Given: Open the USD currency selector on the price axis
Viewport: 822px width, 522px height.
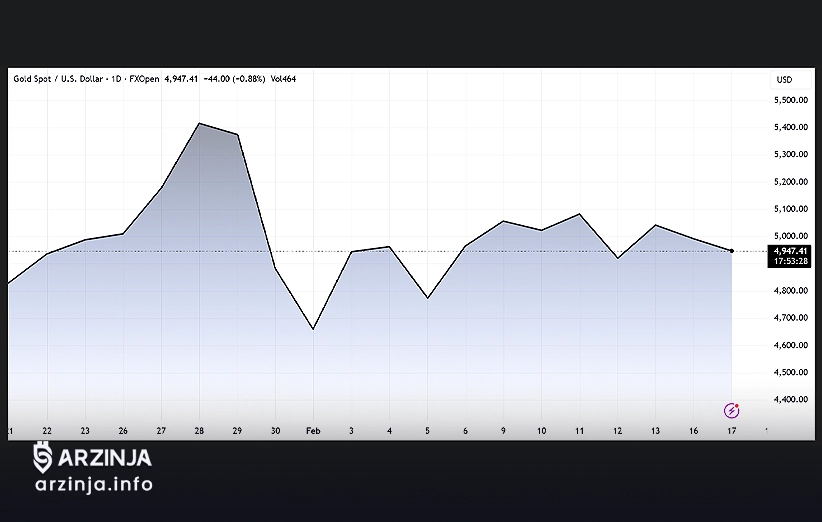Looking at the screenshot, I should tap(784, 79).
